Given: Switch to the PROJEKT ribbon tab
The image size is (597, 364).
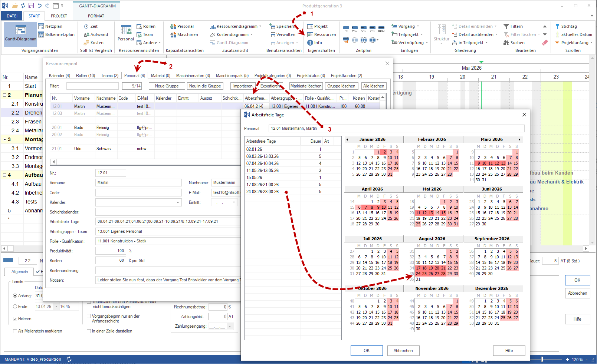Looking at the screenshot, I should [x=59, y=16].
